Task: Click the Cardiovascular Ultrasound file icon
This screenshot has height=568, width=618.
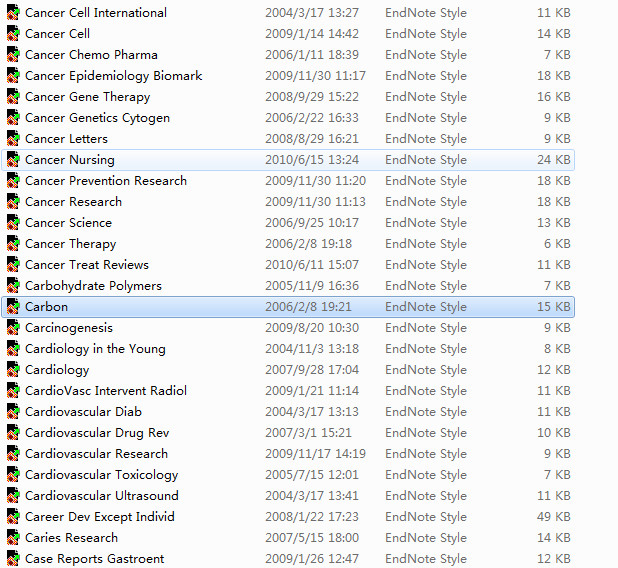Action: pyautogui.click(x=13, y=495)
